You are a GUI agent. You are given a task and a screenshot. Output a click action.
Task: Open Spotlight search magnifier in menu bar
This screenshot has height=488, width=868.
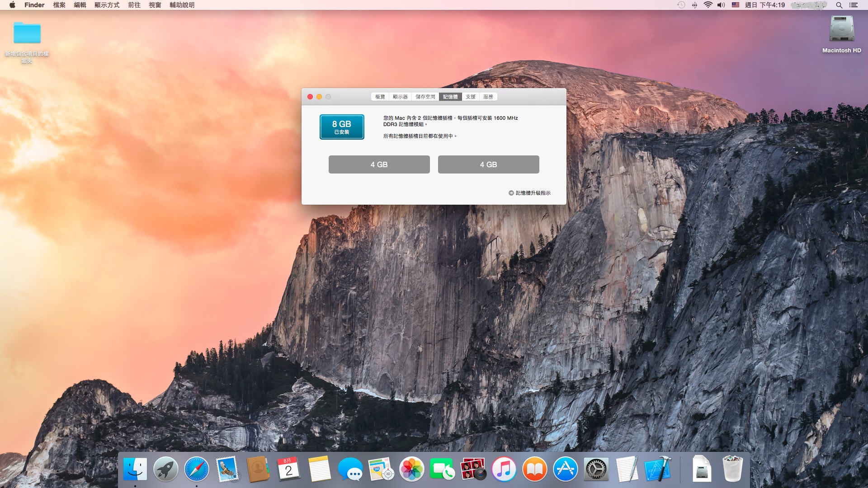pyautogui.click(x=839, y=5)
